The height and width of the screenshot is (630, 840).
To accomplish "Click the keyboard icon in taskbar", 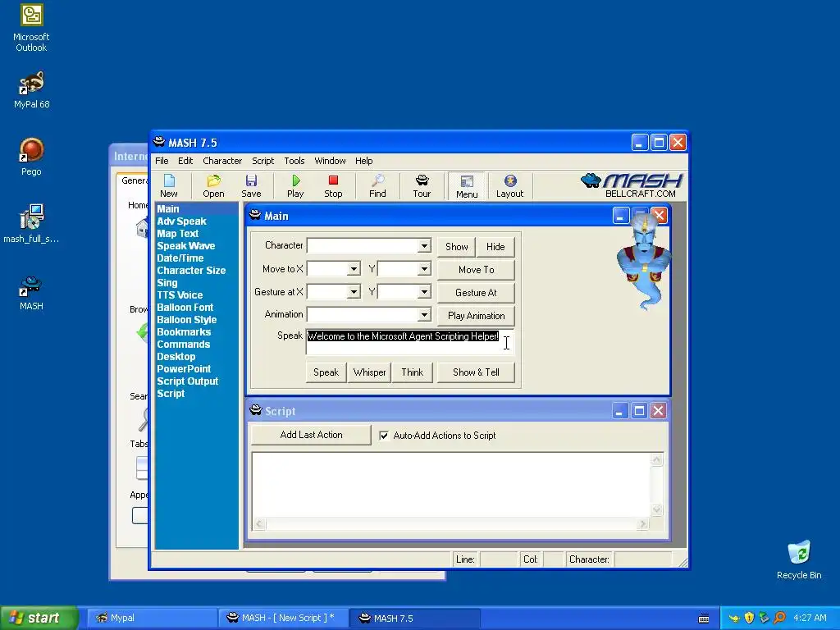I will tap(704, 619).
